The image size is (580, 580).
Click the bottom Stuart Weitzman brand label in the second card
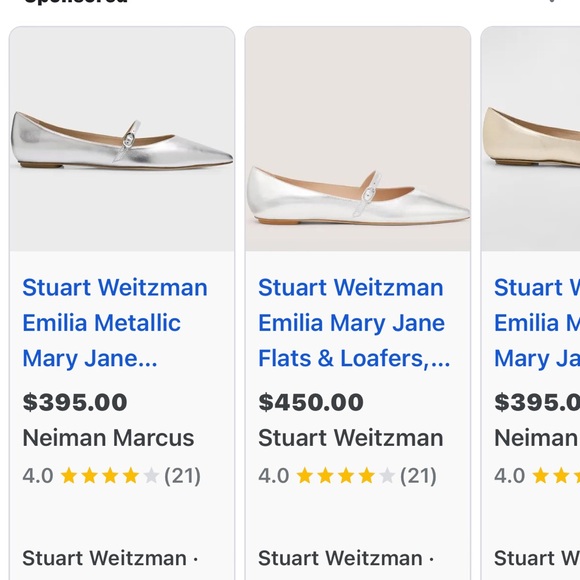340,558
